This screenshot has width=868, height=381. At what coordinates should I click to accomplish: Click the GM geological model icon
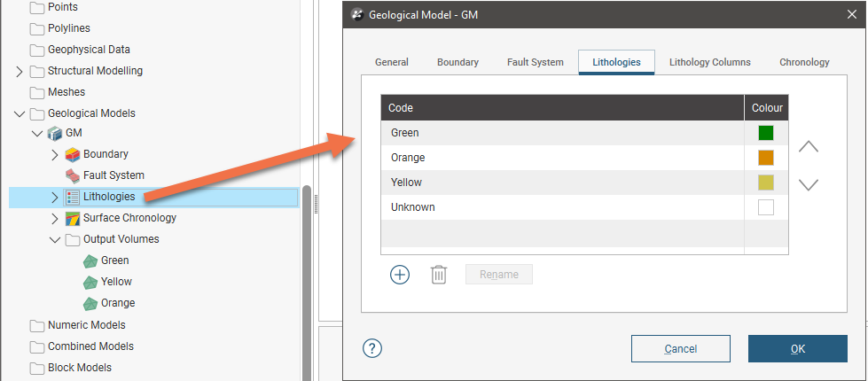pos(55,133)
